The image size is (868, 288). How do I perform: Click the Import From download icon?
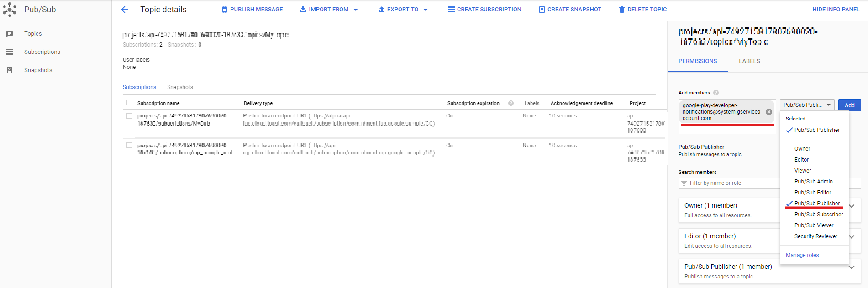point(303,10)
